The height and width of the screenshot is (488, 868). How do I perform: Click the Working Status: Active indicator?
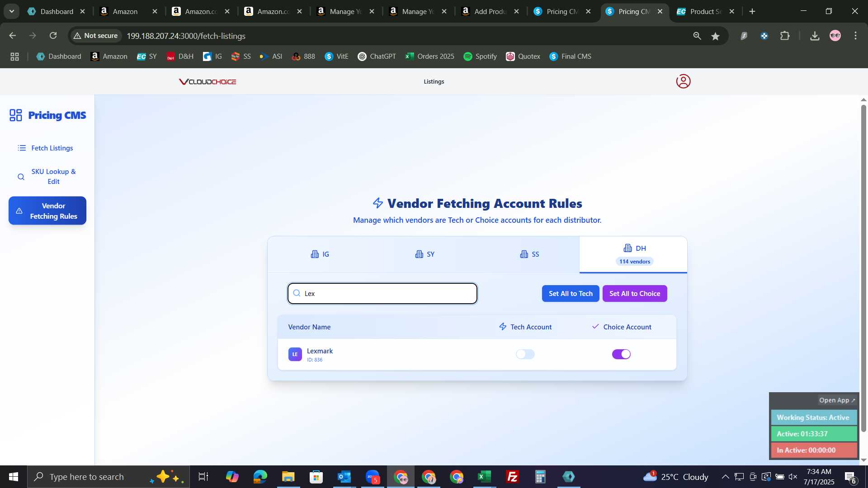point(813,418)
